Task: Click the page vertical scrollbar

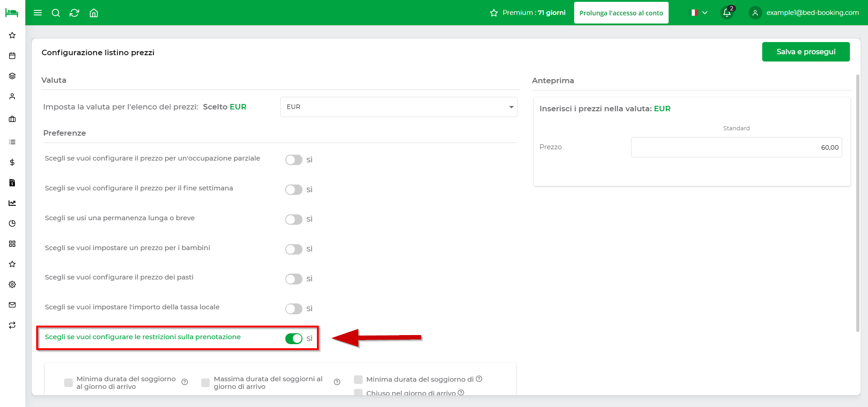Action: pos(858,203)
